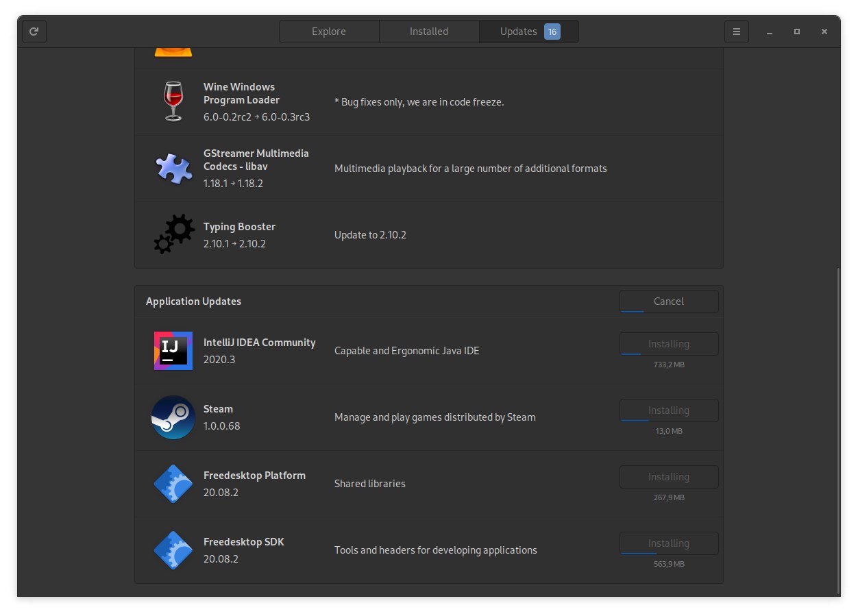Open the Typing Booster update entry
Viewport: 858px width, 616px height.
pos(429,235)
